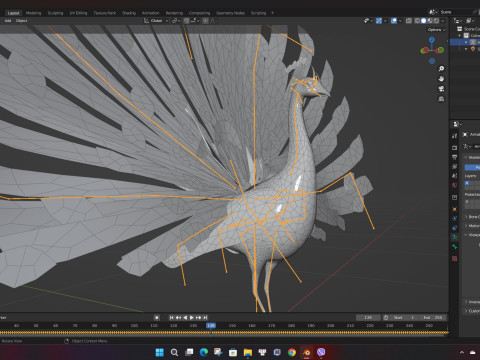480x360 pixels.
Task: Open the Global transform orientation dropdown
Action: (156, 21)
